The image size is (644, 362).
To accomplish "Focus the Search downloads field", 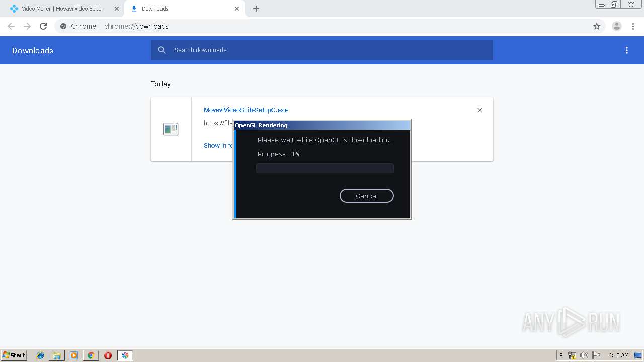I will (322, 50).
